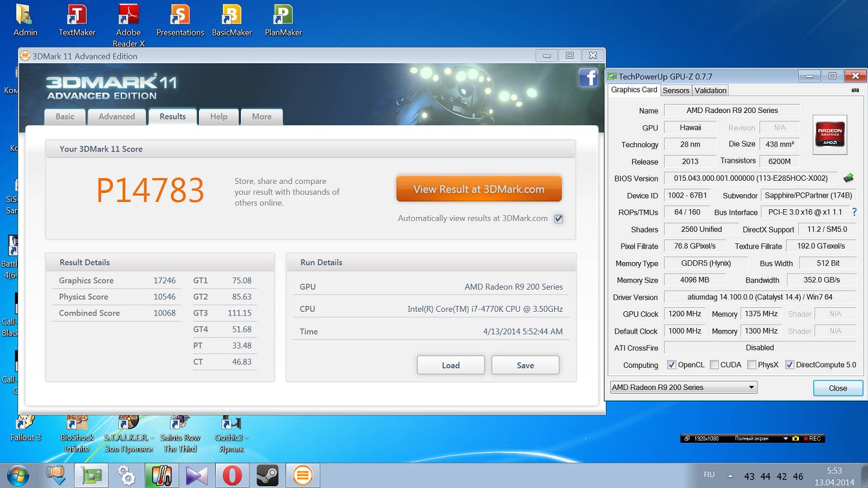Click View Result at 3DMark.com button

pos(479,189)
